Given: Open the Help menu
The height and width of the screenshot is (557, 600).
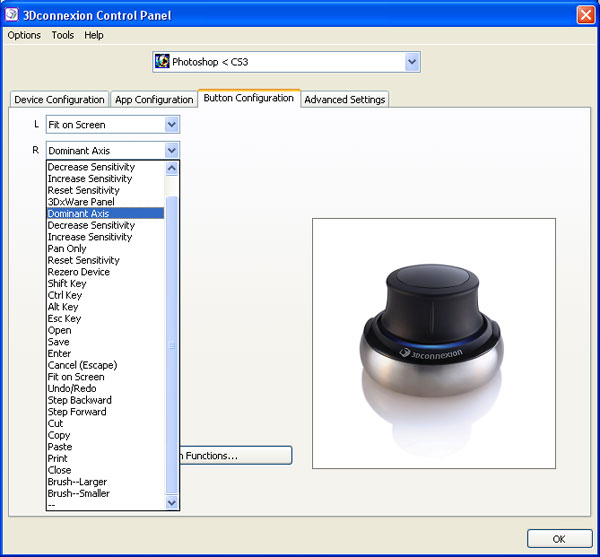Looking at the screenshot, I should 94,35.
